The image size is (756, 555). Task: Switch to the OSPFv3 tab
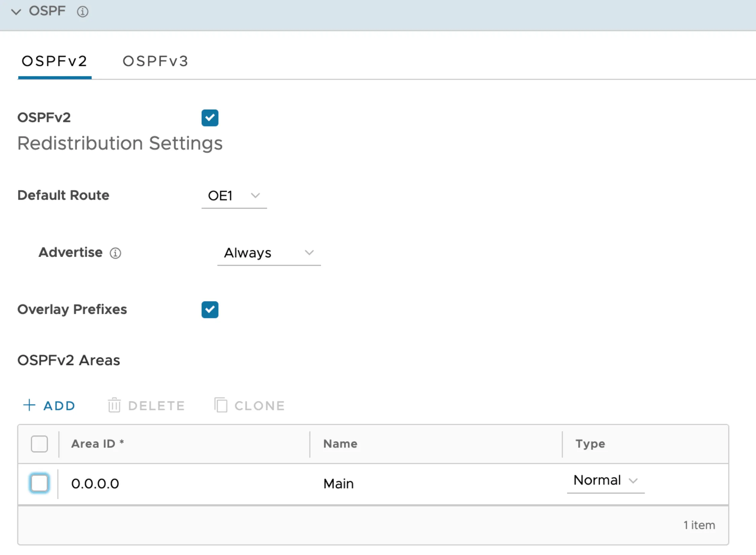(x=155, y=62)
